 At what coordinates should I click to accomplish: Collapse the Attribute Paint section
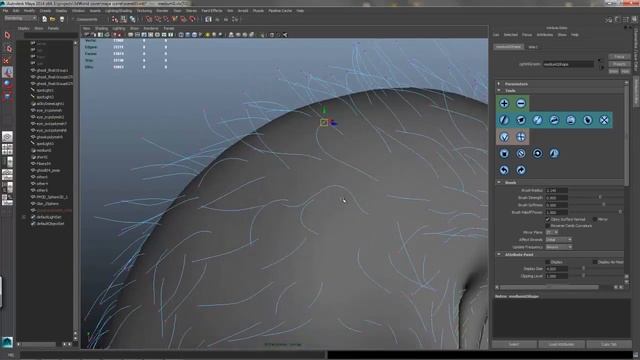(x=499, y=254)
